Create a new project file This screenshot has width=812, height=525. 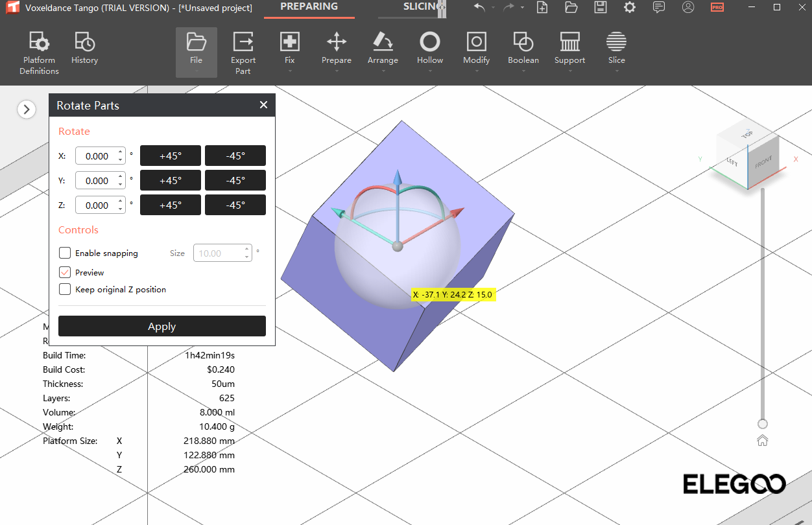pyautogui.click(x=542, y=8)
